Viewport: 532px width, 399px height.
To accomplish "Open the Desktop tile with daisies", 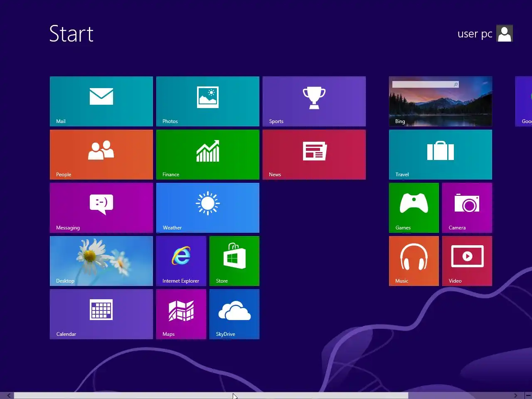I will tap(101, 261).
